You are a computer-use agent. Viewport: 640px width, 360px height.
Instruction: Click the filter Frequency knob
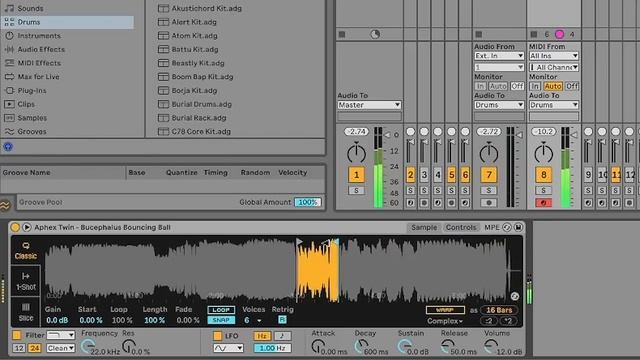pyautogui.click(x=87, y=346)
